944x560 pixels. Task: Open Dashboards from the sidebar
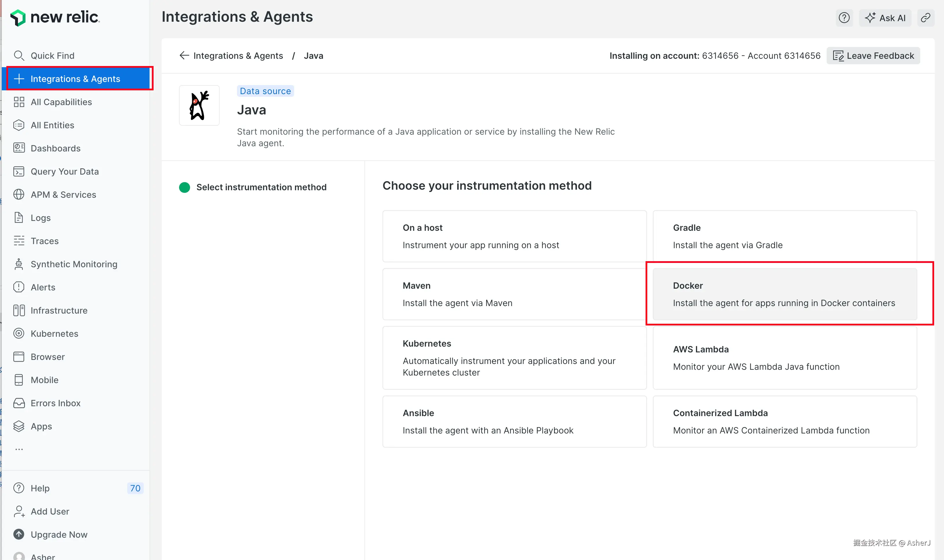(55, 148)
